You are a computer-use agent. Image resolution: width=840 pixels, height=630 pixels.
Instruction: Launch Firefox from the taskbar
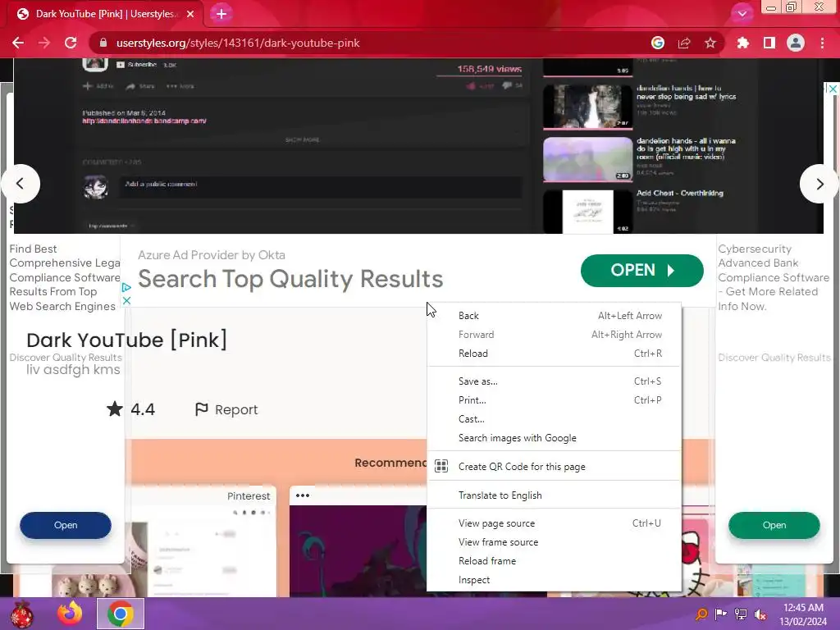point(71,614)
